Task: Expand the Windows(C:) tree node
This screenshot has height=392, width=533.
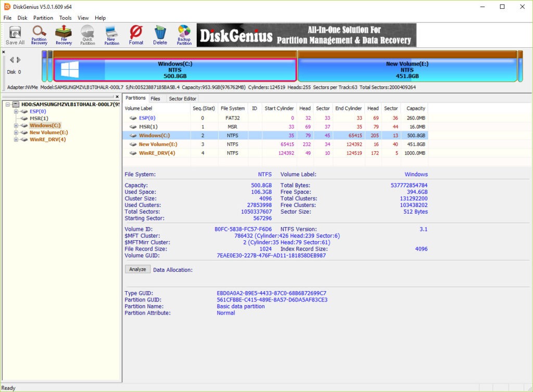Action: 16,126
